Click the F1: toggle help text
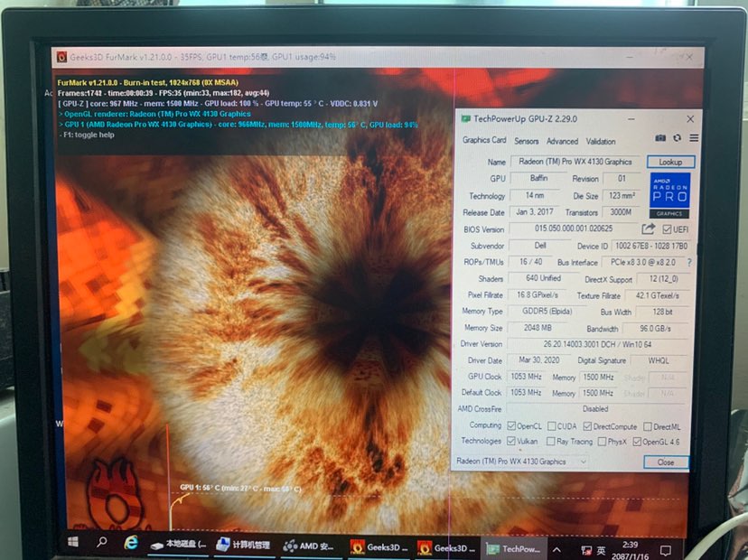748x560 pixels. point(87,135)
